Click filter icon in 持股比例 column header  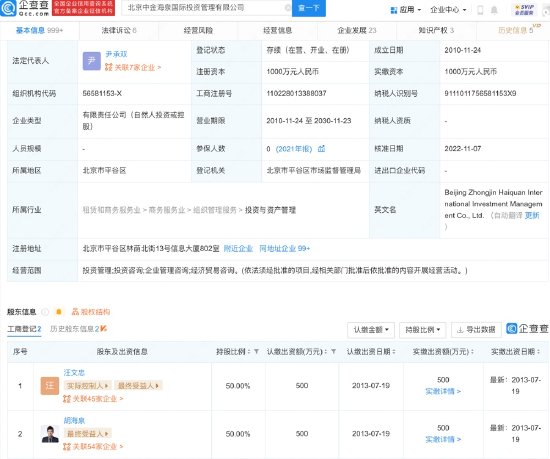click(x=256, y=352)
